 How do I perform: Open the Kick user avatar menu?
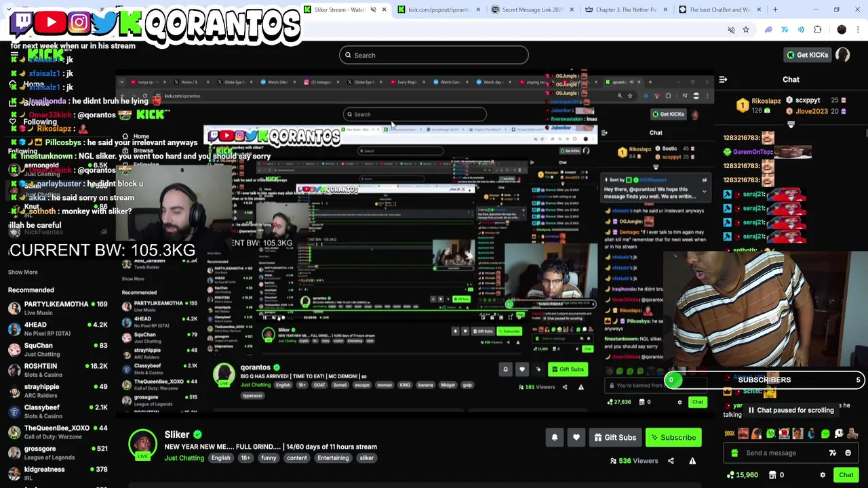click(843, 55)
